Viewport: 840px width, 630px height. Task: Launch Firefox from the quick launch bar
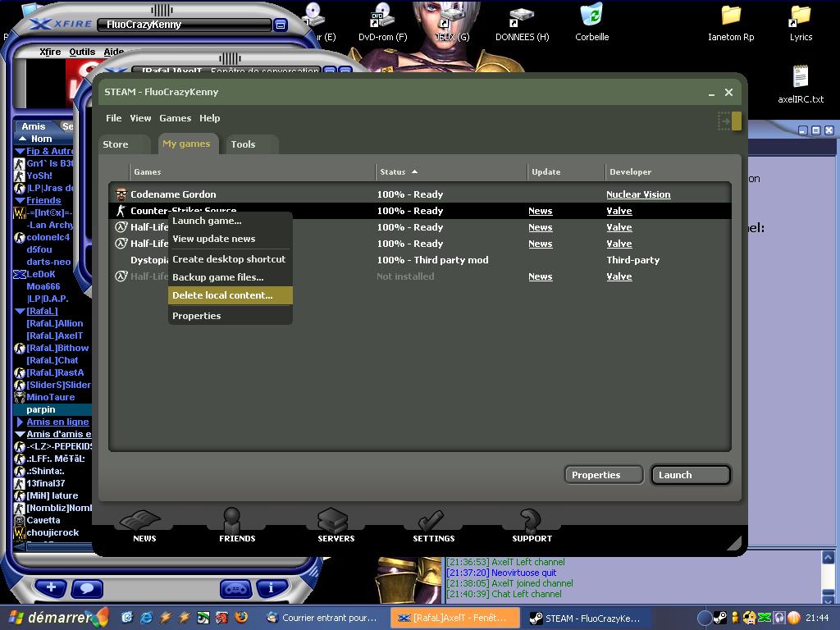pos(241,618)
